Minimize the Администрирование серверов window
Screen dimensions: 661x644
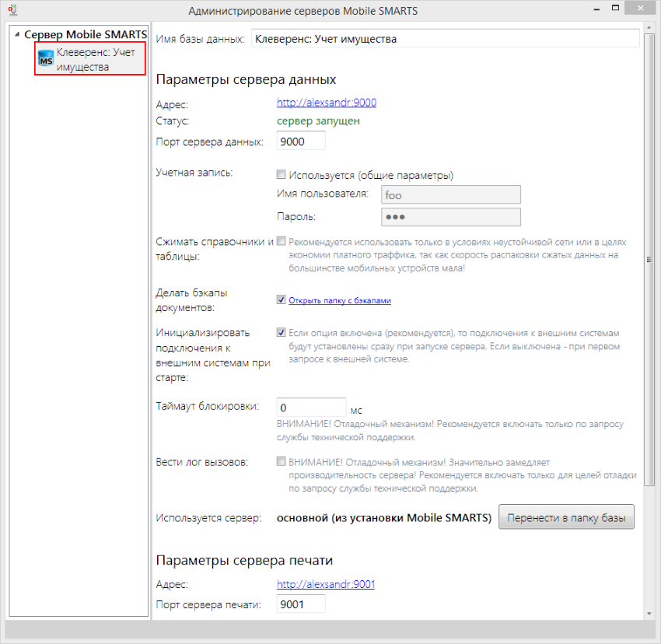click(x=596, y=9)
